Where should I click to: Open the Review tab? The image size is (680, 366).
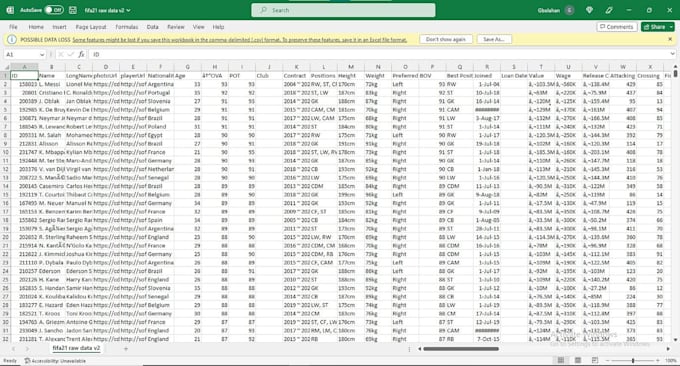[x=176, y=27]
